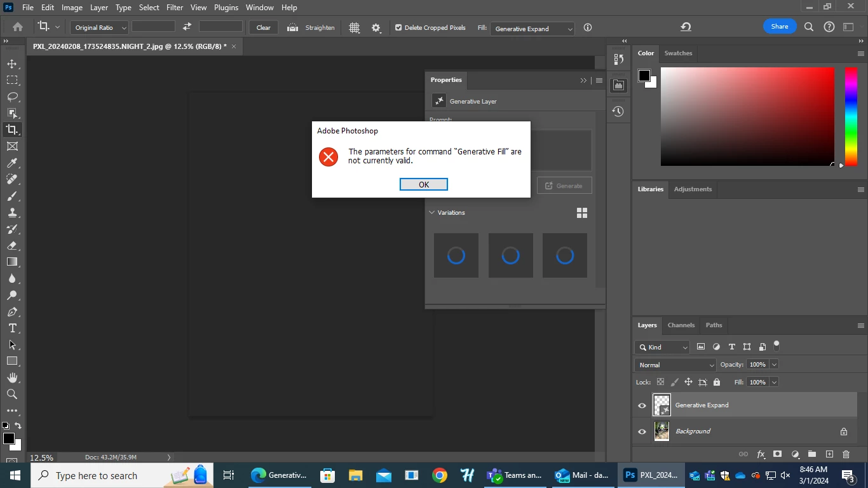
Task: Toggle Delete Cropped Pixels checkbox
Action: coord(398,27)
